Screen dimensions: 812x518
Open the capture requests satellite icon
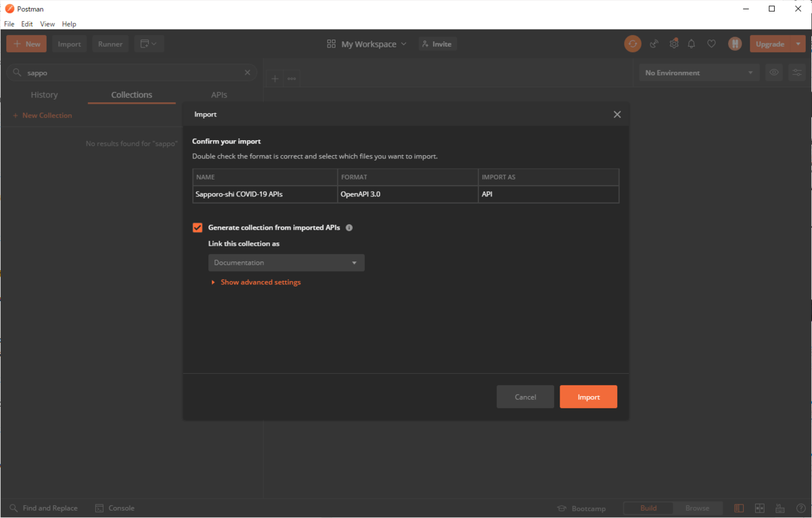point(654,44)
